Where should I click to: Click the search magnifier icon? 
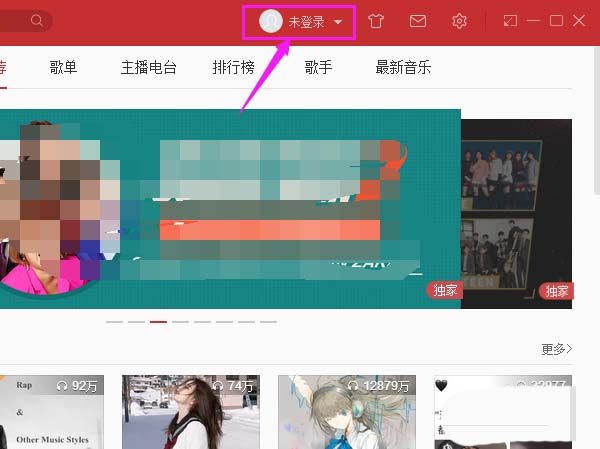coord(37,20)
